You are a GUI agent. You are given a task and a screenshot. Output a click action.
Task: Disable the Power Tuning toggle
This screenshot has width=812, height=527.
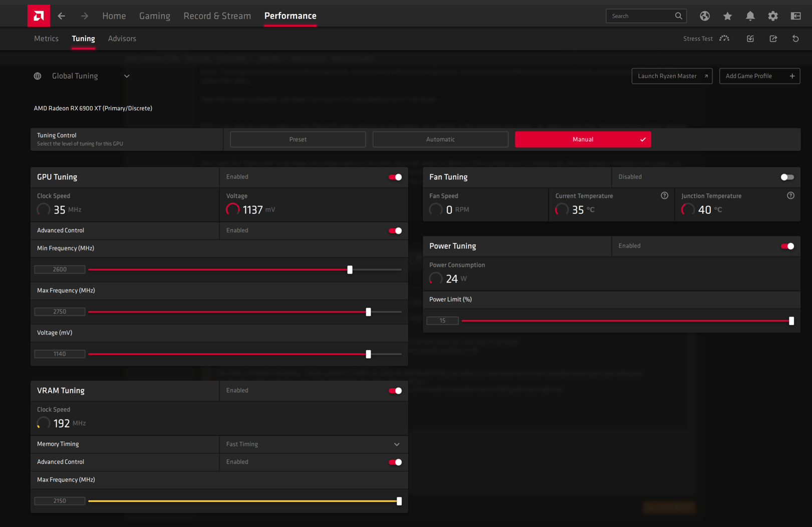[787, 246]
